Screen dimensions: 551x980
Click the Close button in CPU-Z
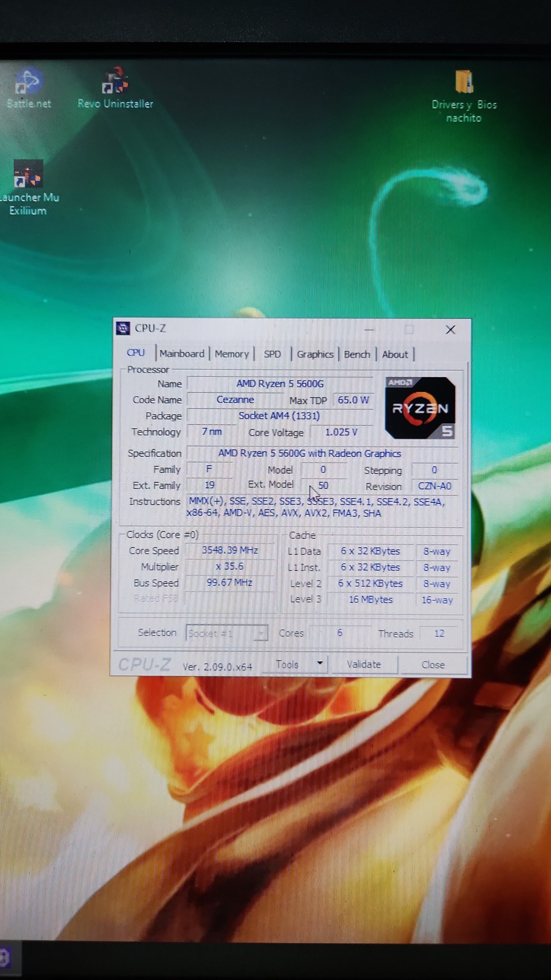pyautogui.click(x=433, y=665)
